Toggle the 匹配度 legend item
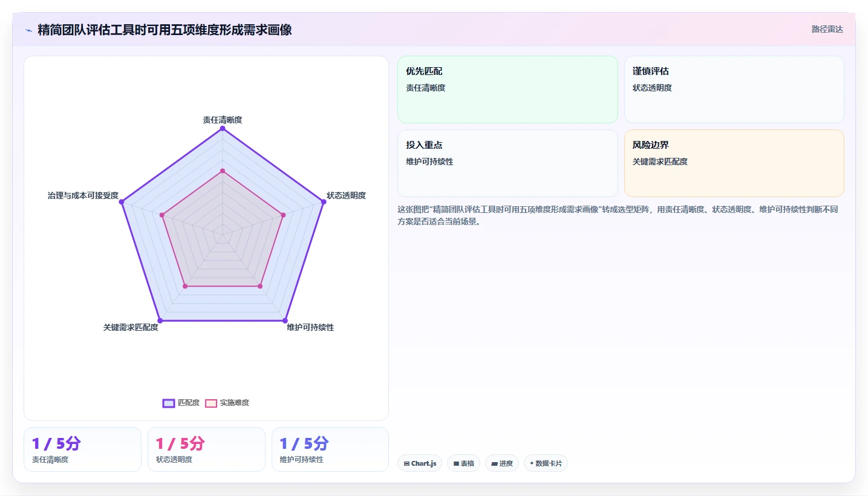The image size is (868, 496). [x=181, y=403]
